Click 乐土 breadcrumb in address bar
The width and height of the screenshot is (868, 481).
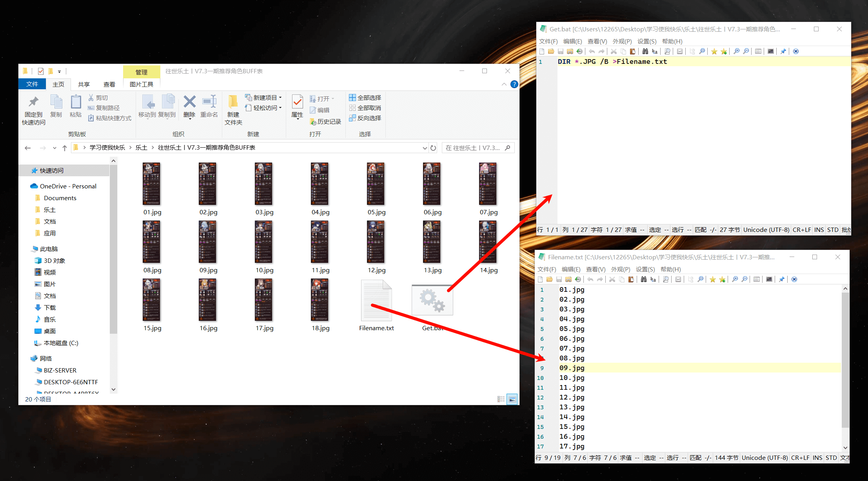coord(141,148)
